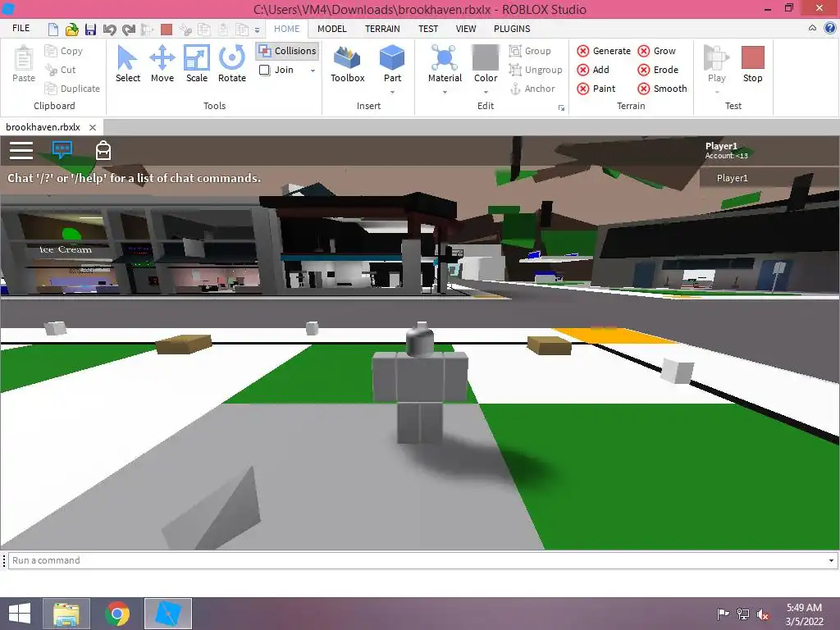This screenshot has width=840, height=630.
Task: Click the Add terrain tool
Action: pos(593,70)
